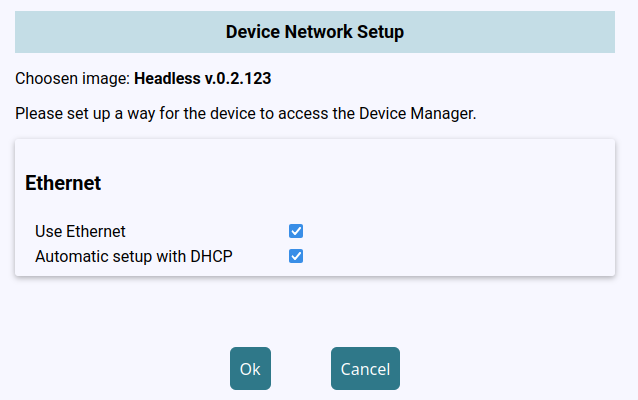The height and width of the screenshot is (400, 638).
Task: Toggle the Automatic setup with DHCP checkbox
Action: tap(296, 256)
